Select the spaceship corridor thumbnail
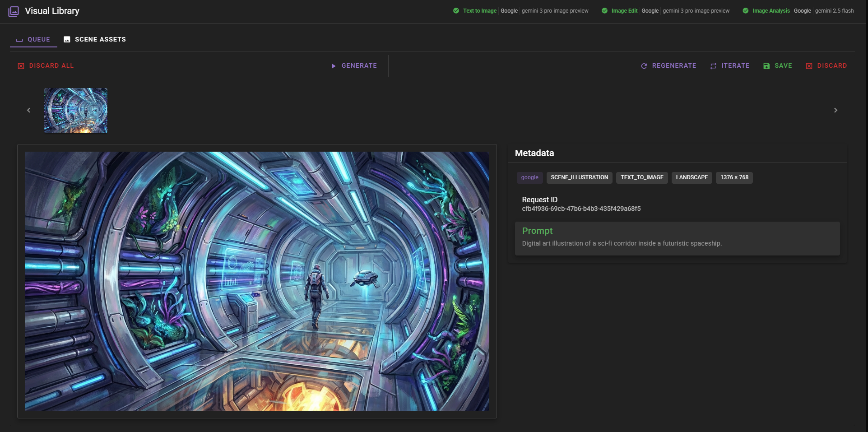The width and height of the screenshot is (868, 432). 75,110
